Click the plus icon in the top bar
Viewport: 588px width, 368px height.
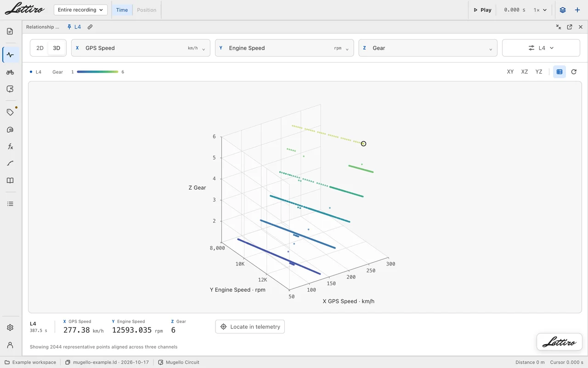click(x=577, y=10)
